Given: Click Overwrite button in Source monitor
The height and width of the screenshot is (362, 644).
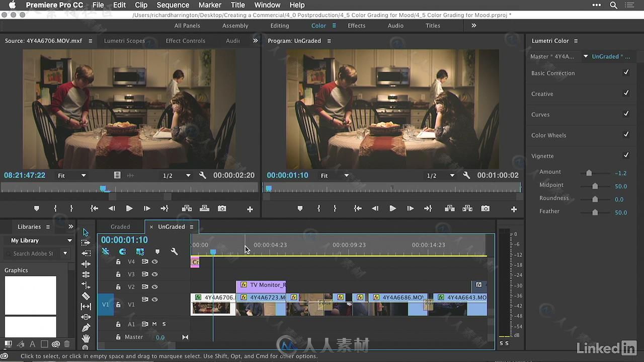Looking at the screenshot, I should coord(204,209).
